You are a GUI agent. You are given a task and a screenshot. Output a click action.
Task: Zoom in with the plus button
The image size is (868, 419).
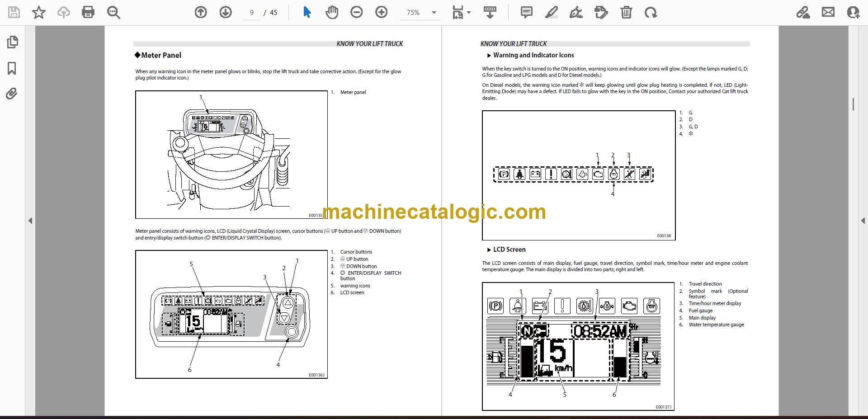tap(382, 12)
